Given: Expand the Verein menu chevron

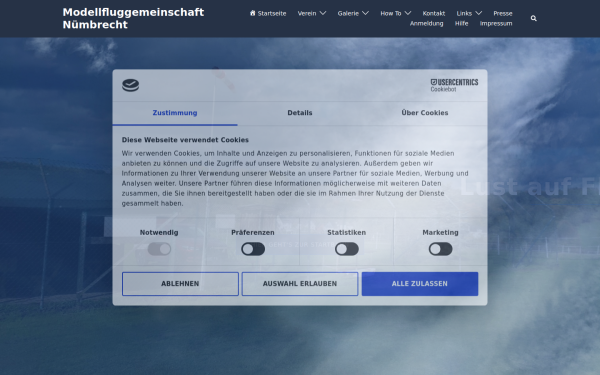Looking at the screenshot, I should [x=323, y=13].
